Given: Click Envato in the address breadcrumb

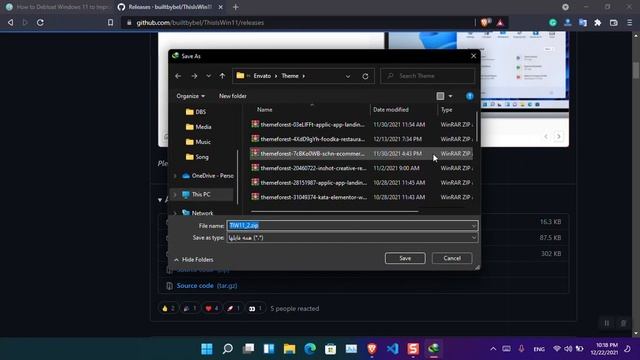Looking at the screenshot, I should point(262,76).
